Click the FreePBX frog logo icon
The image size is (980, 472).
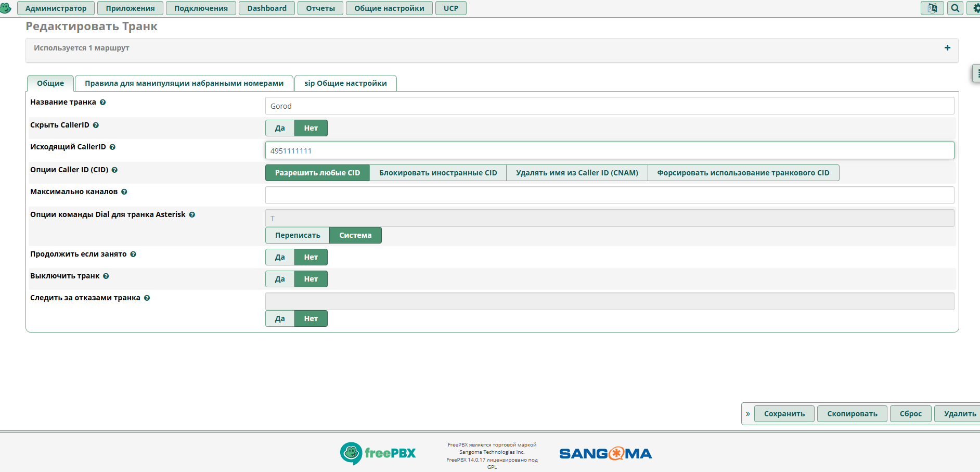coord(6,8)
